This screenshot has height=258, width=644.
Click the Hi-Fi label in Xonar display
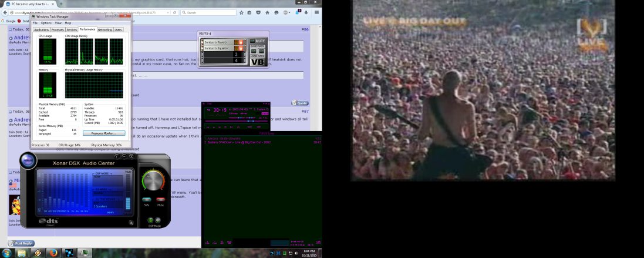coord(110,212)
